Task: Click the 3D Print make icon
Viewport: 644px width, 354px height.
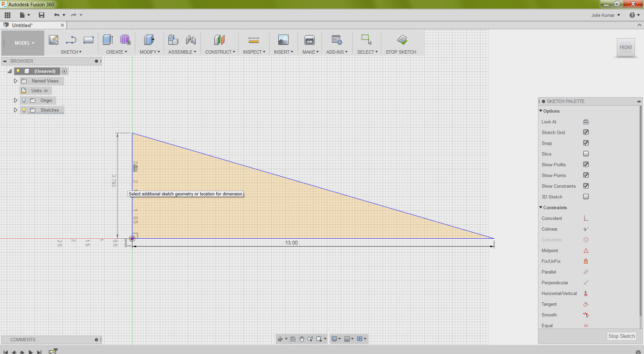Action: pyautogui.click(x=310, y=40)
